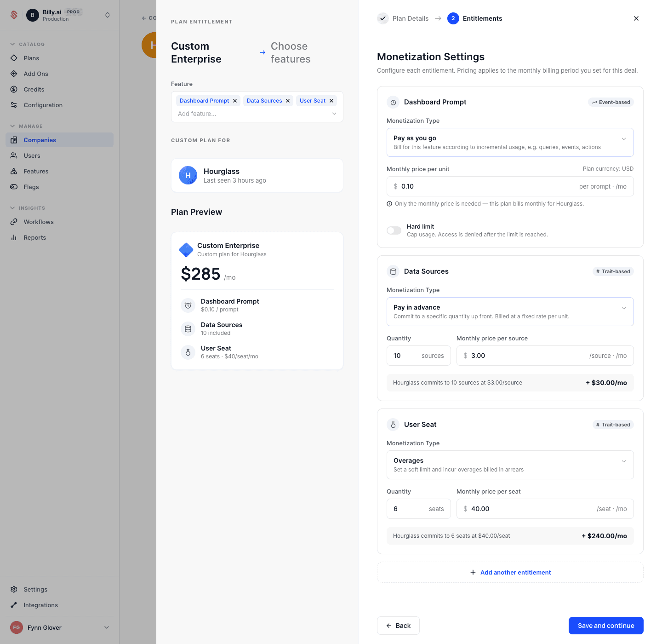
Task: Collapse the Catalog section
Action: click(x=12, y=44)
